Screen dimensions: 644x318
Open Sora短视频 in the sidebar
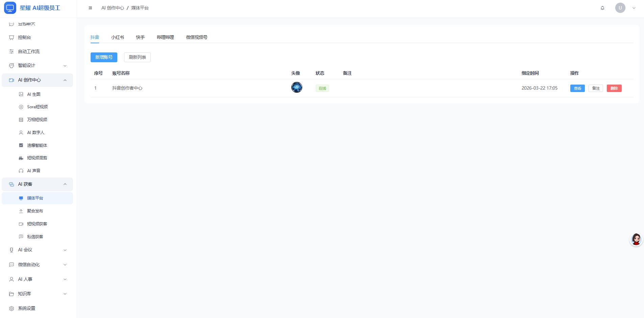tap(37, 107)
